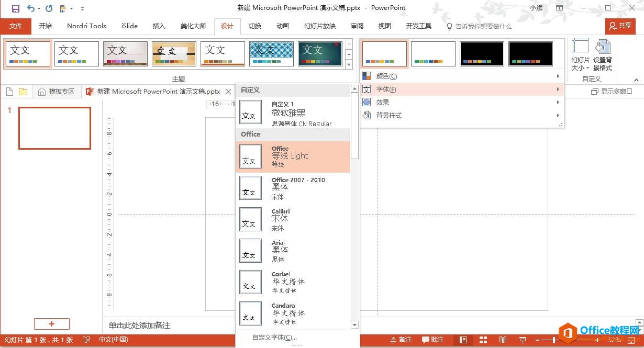Click the 共享 share button
This screenshot has width=644, height=348.
[x=620, y=26]
